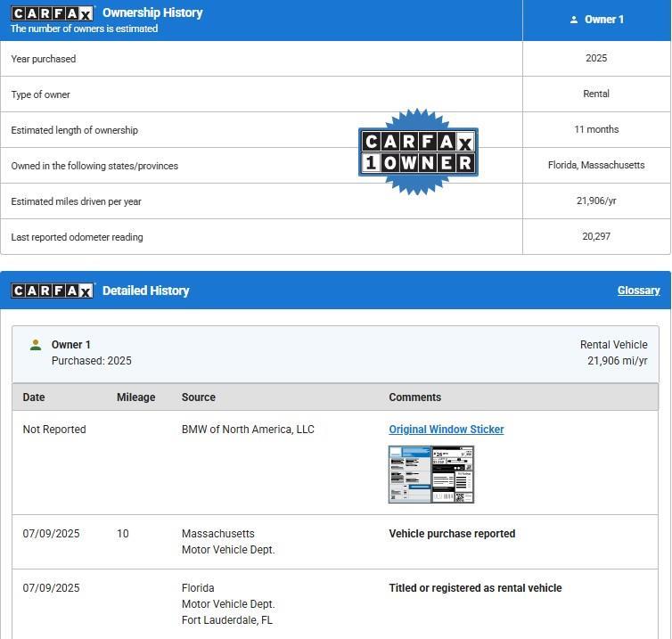Click the Date column header

click(34, 397)
